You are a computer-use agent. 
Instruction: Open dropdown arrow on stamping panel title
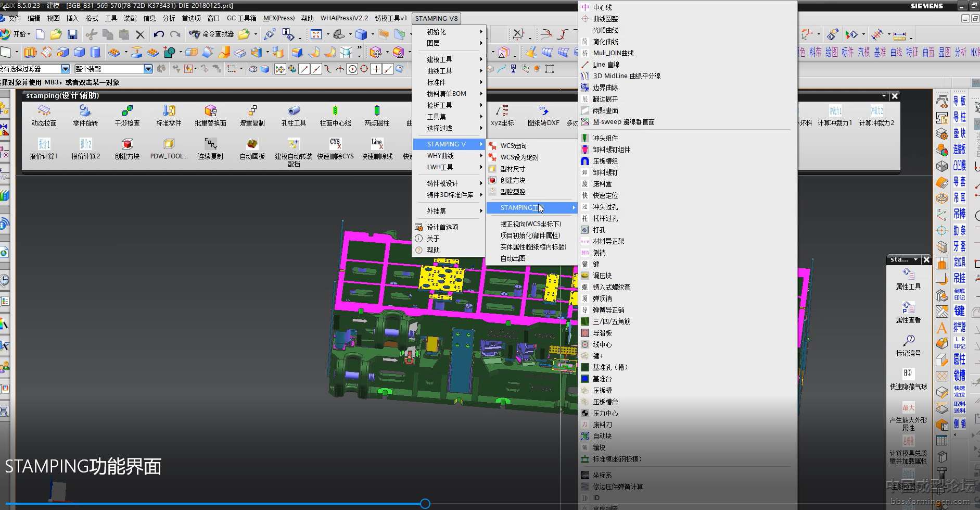(x=884, y=96)
